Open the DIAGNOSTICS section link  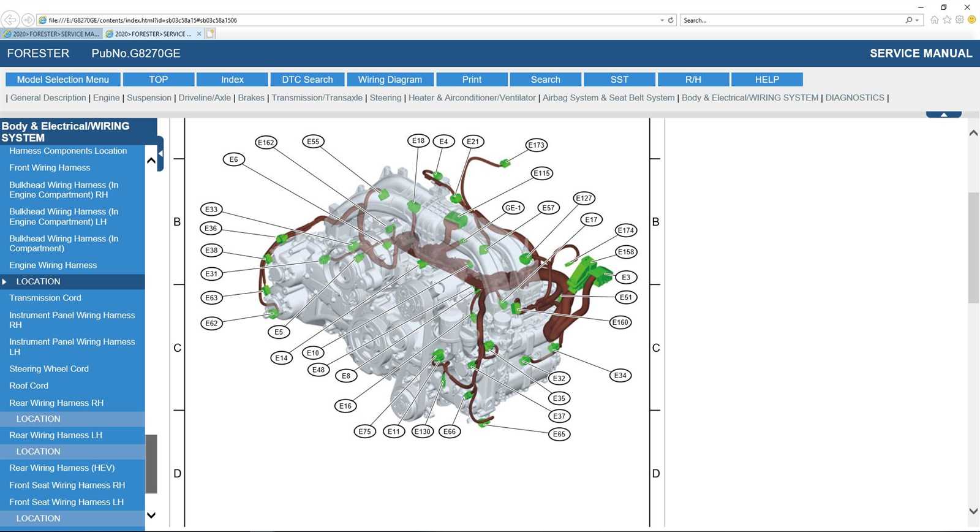(854, 98)
